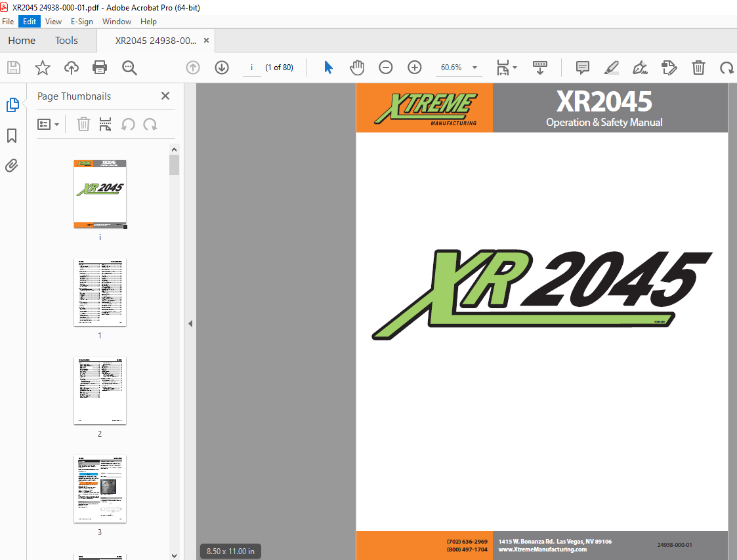Open the Help menu
This screenshot has height=560, width=737.
click(x=148, y=22)
